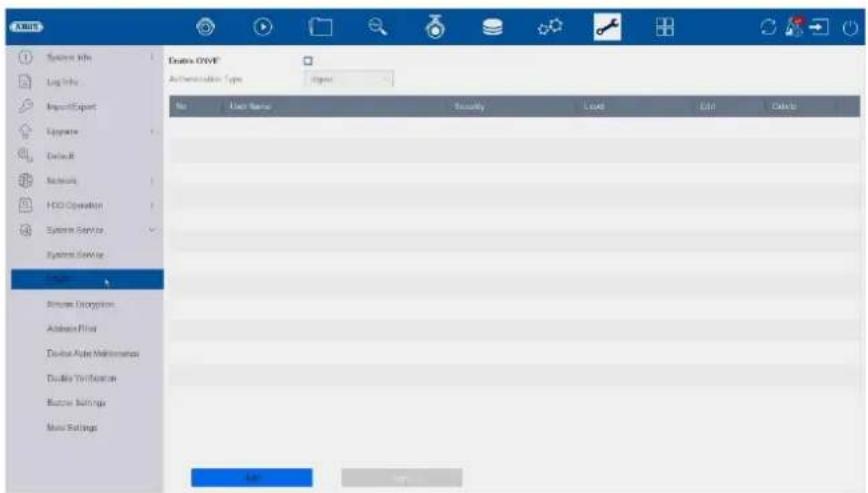Open Log Info via its document icon
Viewport: 868px width, 493px height.
[x=25, y=82]
